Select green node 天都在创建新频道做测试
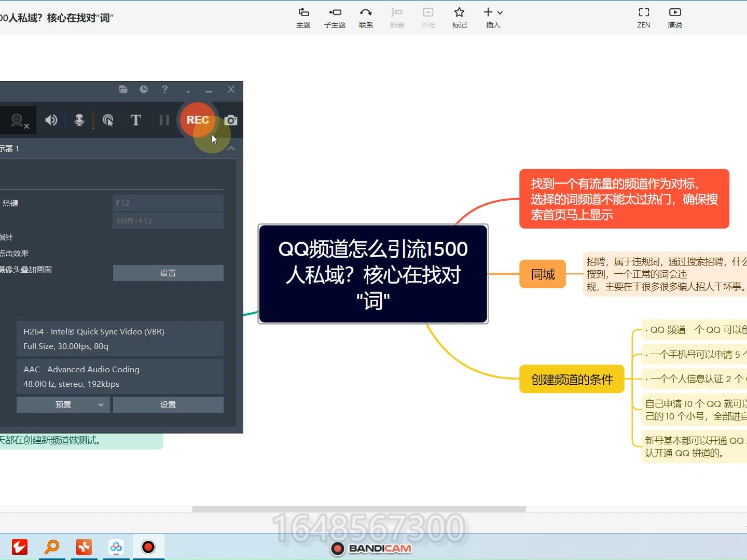 [x=80, y=441]
